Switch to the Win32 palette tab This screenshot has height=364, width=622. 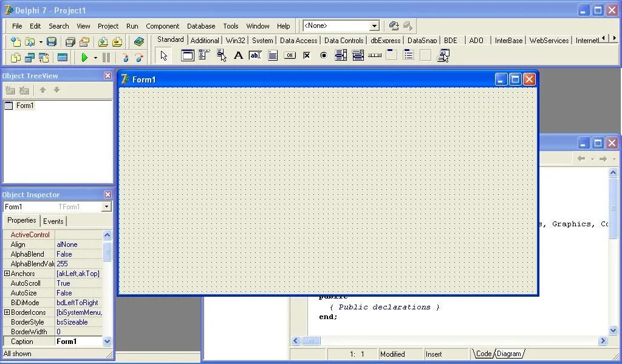pos(235,41)
